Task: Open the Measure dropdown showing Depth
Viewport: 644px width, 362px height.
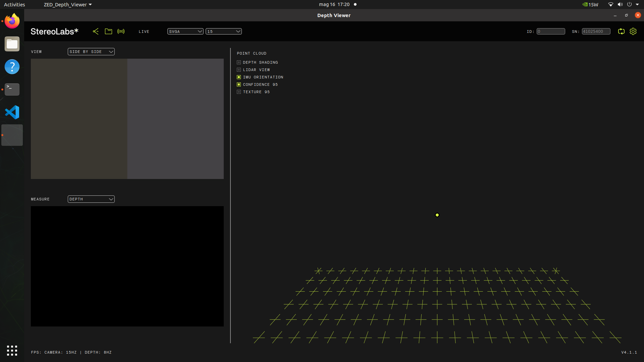Action: [x=91, y=199]
